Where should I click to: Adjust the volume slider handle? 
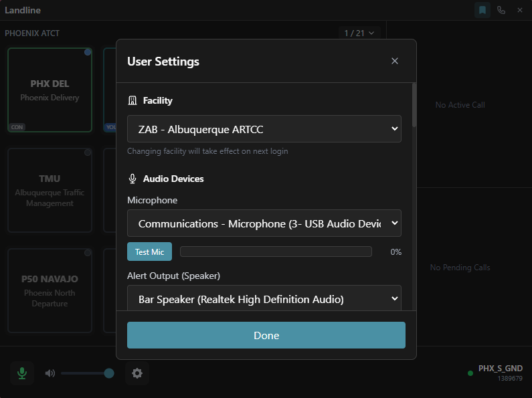pyautogui.click(x=109, y=373)
